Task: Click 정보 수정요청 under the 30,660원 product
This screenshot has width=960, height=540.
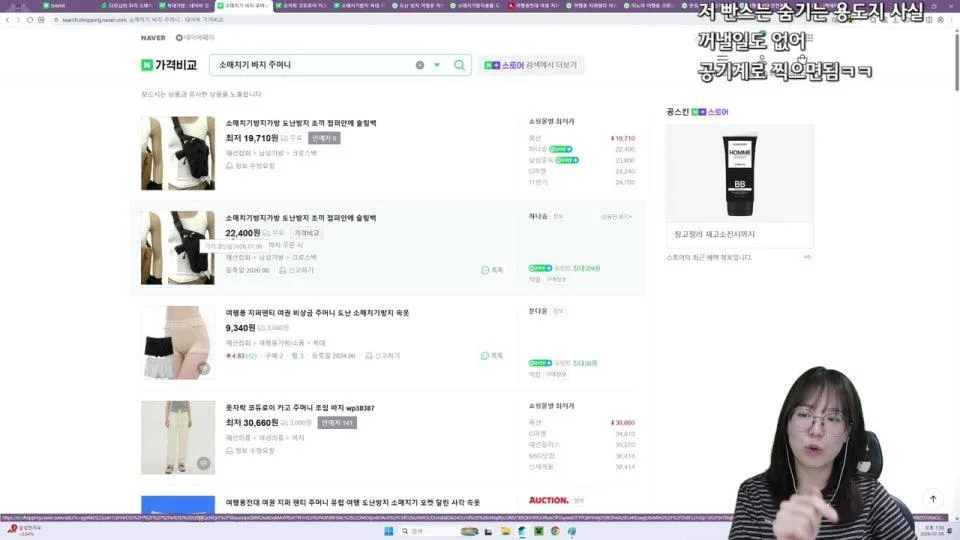Action: 250,451
